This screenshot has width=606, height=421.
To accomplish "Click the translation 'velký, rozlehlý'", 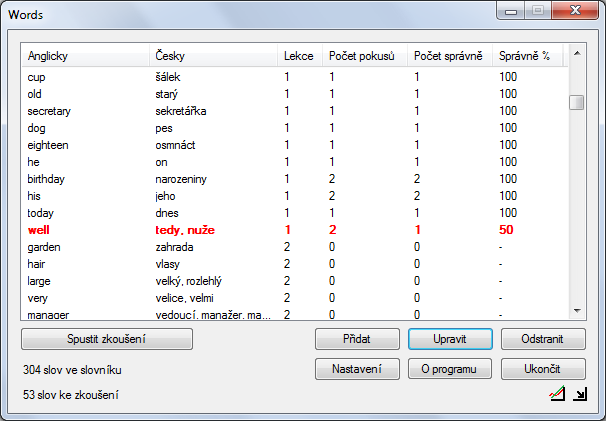I will click(x=189, y=281).
